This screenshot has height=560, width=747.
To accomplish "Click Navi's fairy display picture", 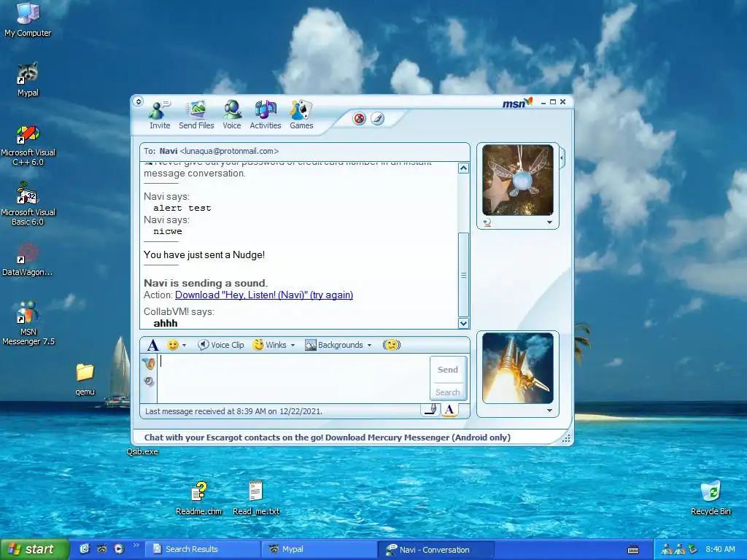I will (518, 180).
